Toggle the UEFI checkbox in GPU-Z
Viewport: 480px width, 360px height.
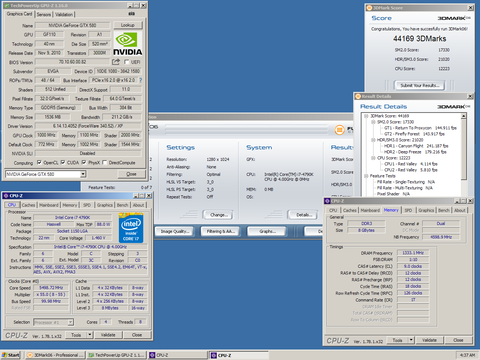[x=126, y=62]
